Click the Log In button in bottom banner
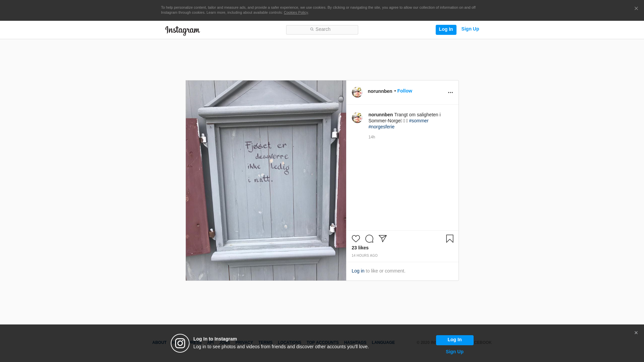This screenshot has height=362, width=644. 454,340
